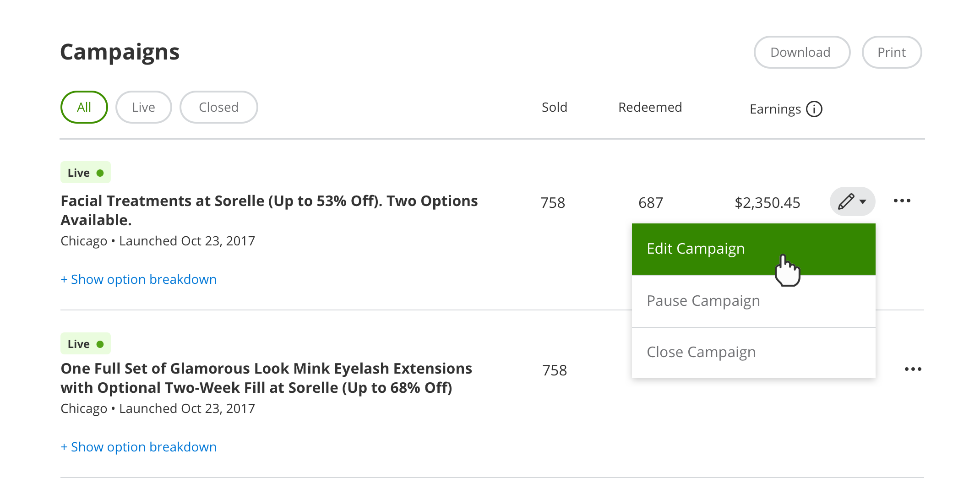Open three-dots menu for Facial Treatments campaign

tap(902, 201)
